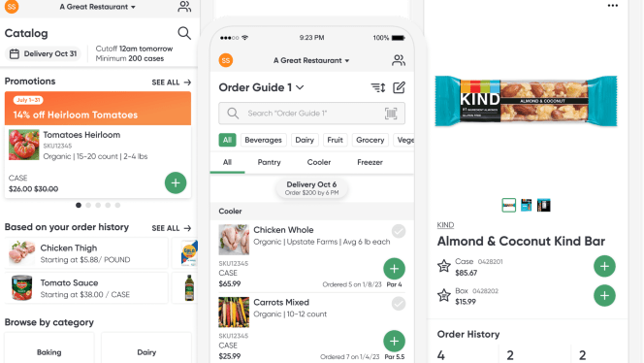Favorite the Box option star
The width and height of the screenshot is (644, 363).
click(443, 295)
